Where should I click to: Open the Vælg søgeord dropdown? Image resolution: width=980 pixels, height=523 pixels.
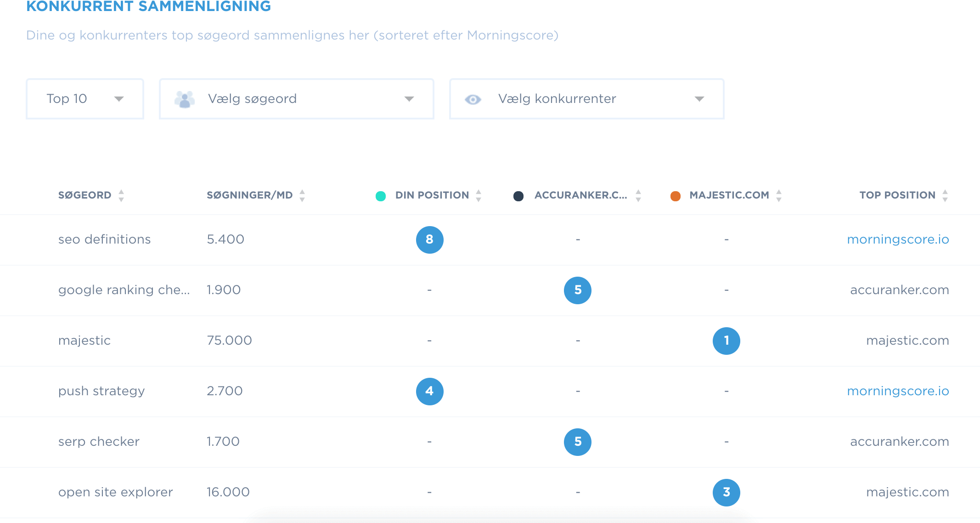pos(296,99)
